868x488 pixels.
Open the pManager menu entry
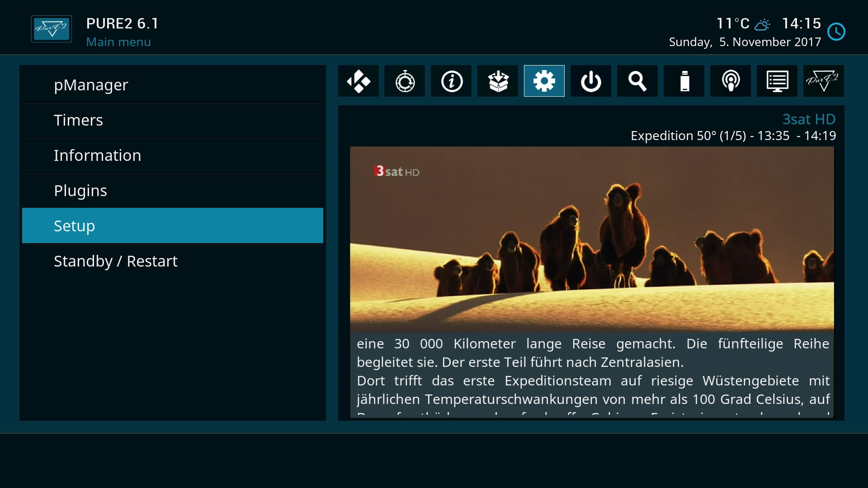tap(173, 85)
